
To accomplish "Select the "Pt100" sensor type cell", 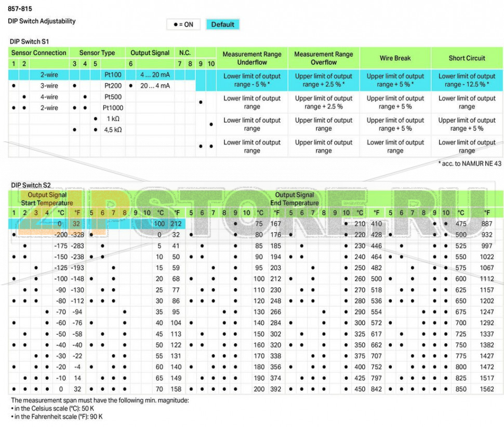I will [x=113, y=75].
